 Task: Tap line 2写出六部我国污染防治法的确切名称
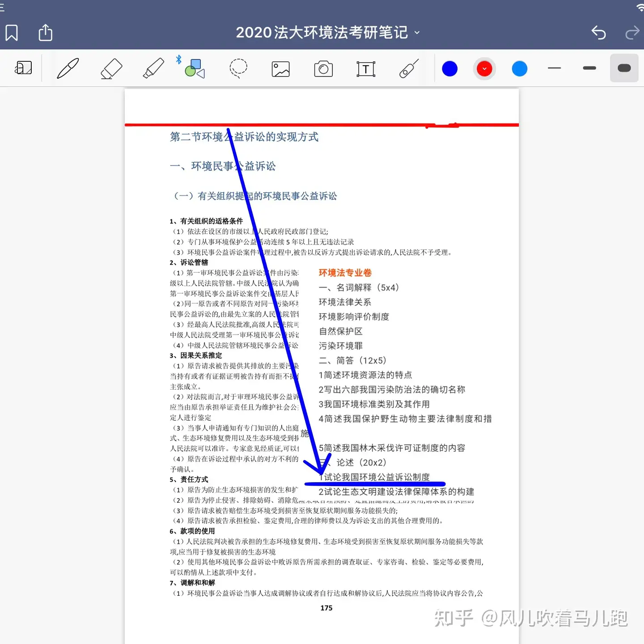point(392,390)
